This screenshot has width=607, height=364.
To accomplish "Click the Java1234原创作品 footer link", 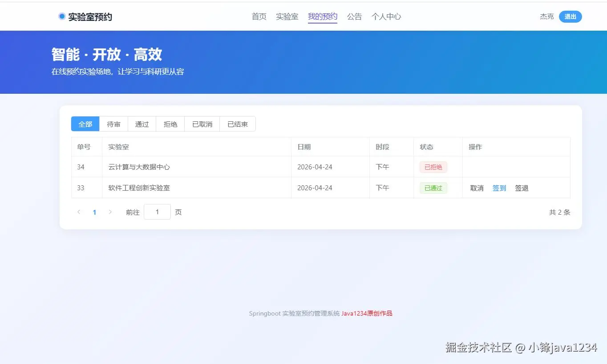I will 367,313.
